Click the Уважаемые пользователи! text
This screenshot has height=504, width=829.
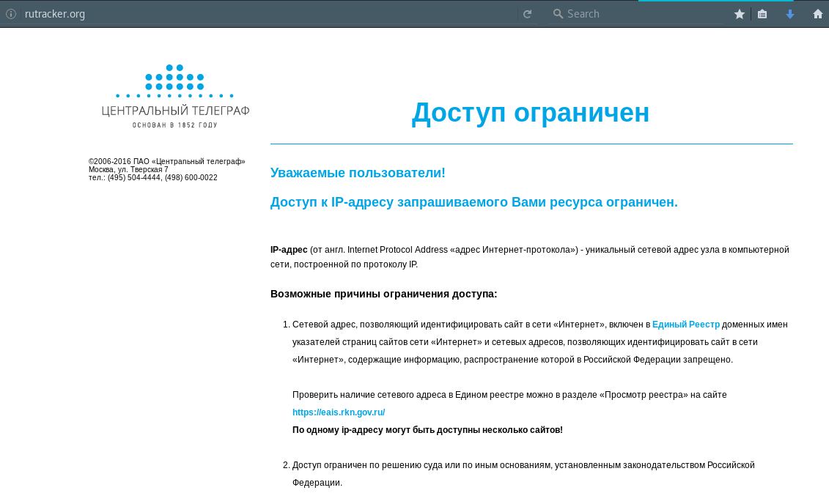pyautogui.click(x=358, y=173)
